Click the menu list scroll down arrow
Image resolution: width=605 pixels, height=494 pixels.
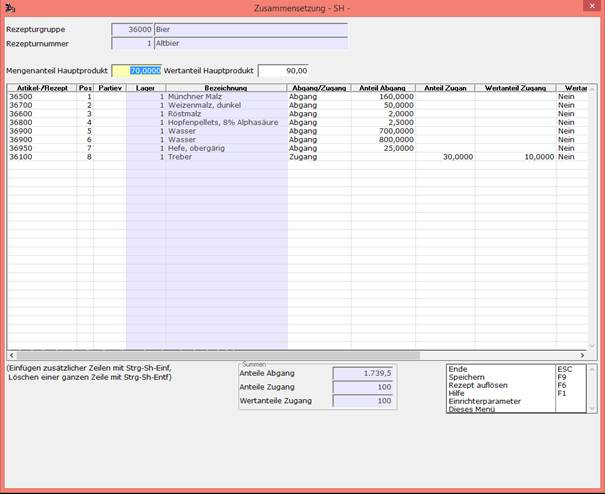click(x=591, y=408)
